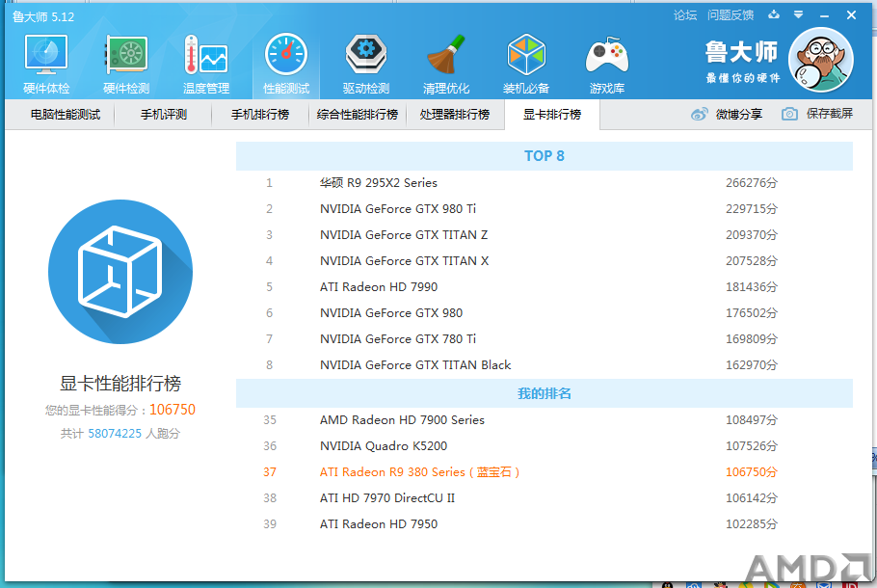Click the 266276分 top score
Screen dimensions: 877x588
tap(751, 183)
